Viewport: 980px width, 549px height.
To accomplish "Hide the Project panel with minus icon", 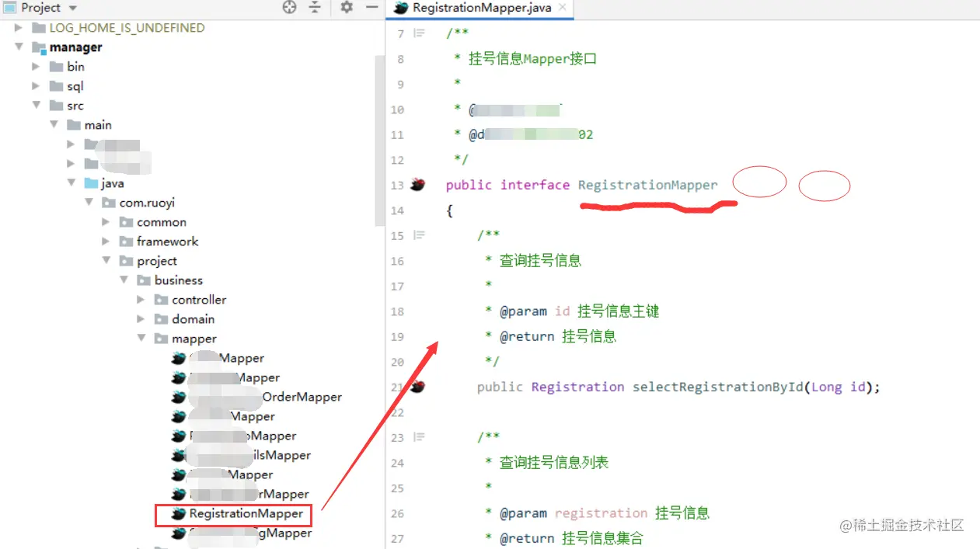I will click(x=371, y=7).
